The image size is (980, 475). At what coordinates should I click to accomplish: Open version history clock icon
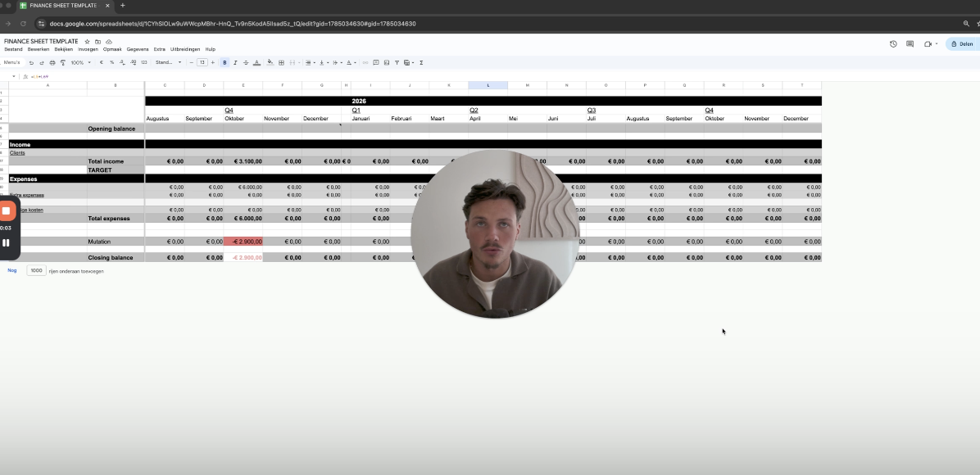point(893,43)
